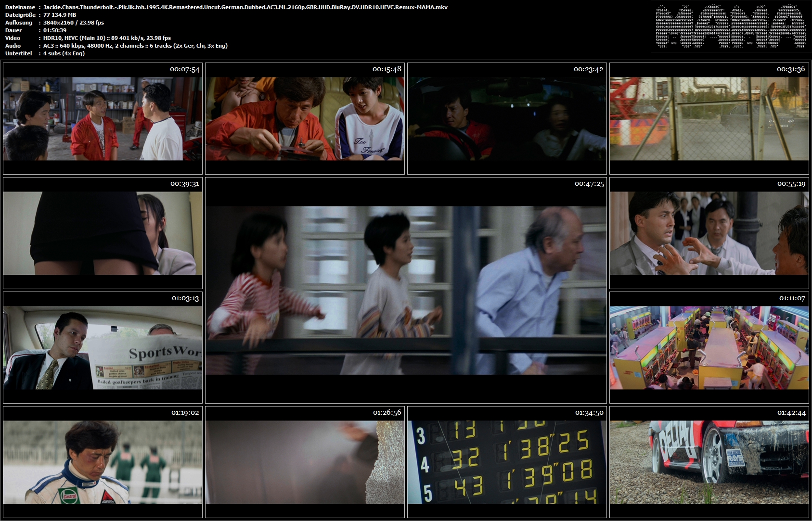Viewport: 812px width, 521px height.
Task: Click the 00:55:19 timestamp
Action: tap(791, 184)
